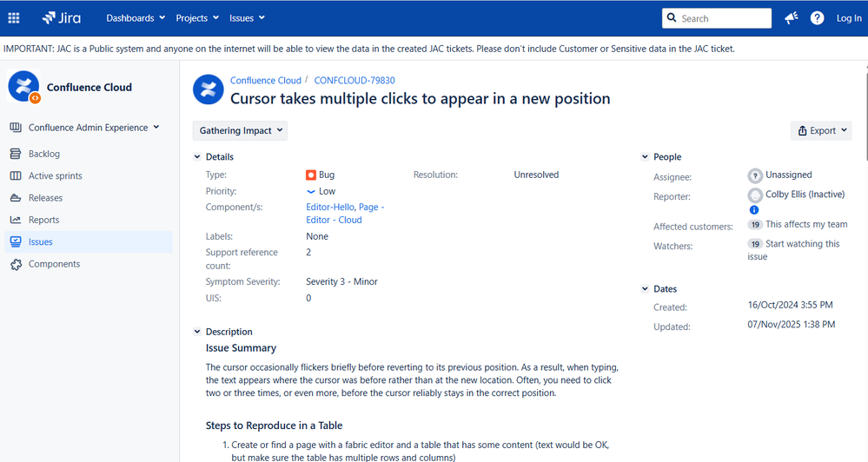
Task: Click the Unresolved resolution value
Action: [x=536, y=175]
